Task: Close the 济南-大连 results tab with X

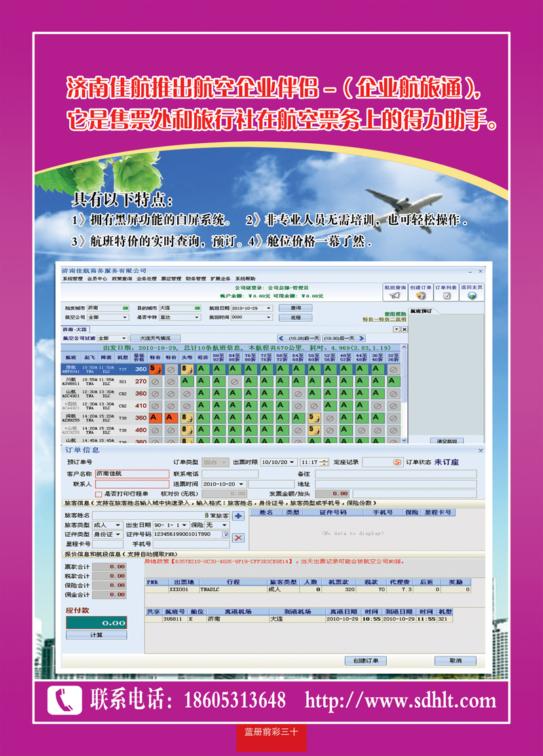Action: pos(405,330)
